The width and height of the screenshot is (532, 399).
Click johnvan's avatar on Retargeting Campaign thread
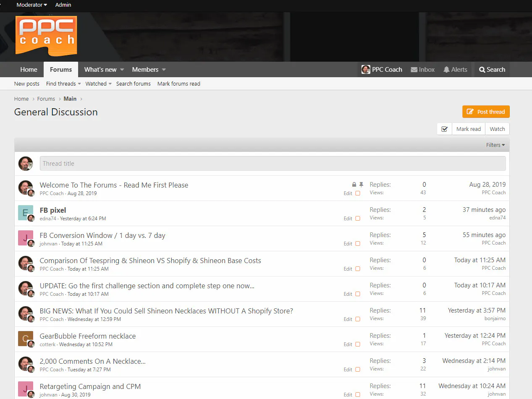click(x=26, y=389)
